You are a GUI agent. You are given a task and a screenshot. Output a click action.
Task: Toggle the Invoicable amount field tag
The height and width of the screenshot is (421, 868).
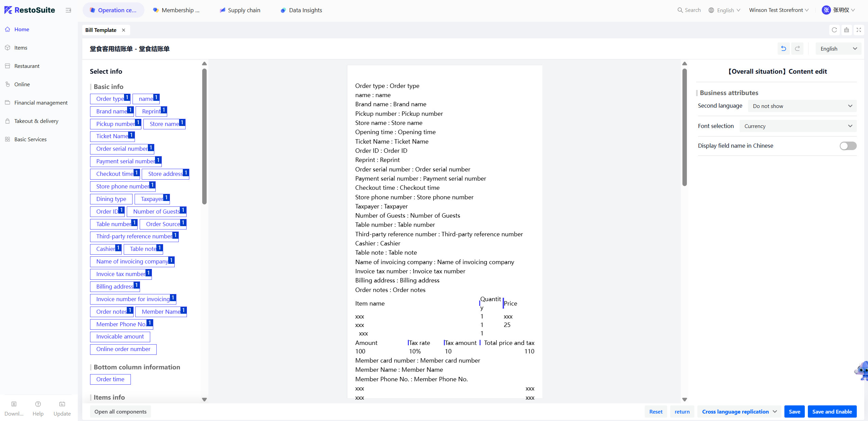[x=120, y=336]
